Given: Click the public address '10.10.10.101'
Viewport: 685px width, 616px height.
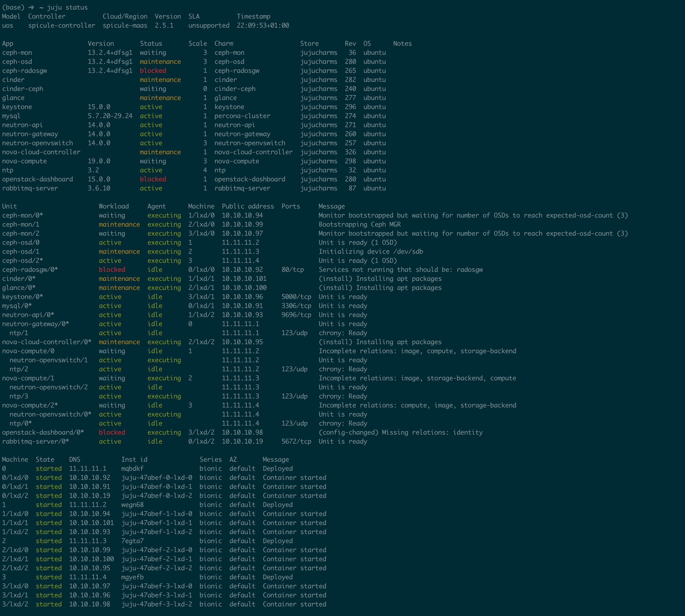Looking at the screenshot, I should pyautogui.click(x=244, y=278).
